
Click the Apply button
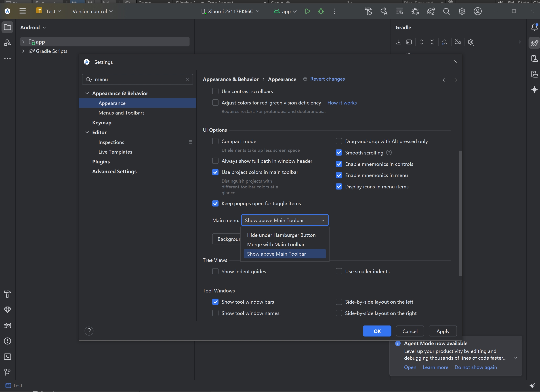(443, 331)
